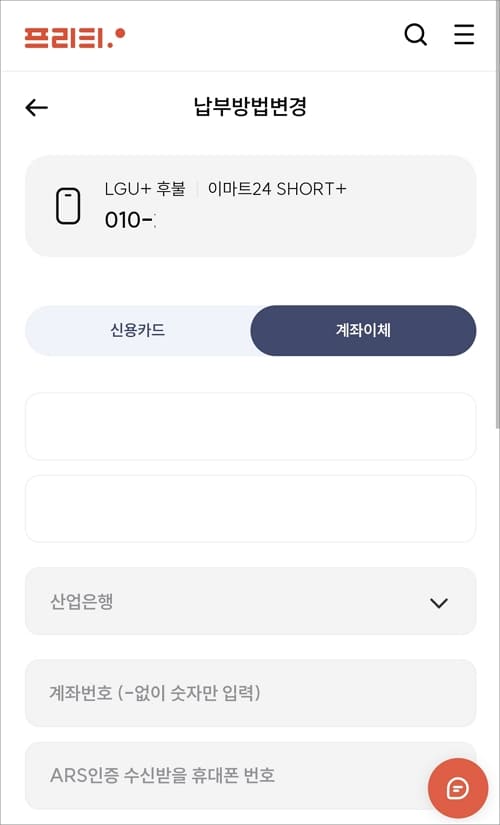Focus the ARS인증 휴대폰 번호 field
Viewport: 500px width, 825px height.
click(x=251, y=776)
